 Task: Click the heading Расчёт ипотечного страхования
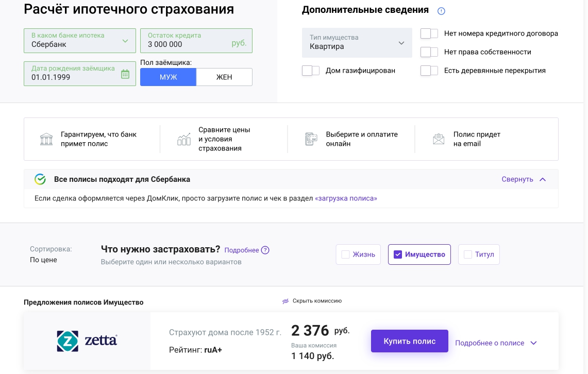129,9
